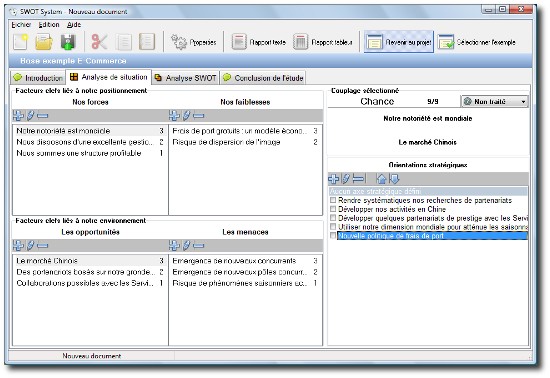Screen dimensions: 550x378
Task: Move strategic orientation up with arrow icon
Action: click(381, 179)
